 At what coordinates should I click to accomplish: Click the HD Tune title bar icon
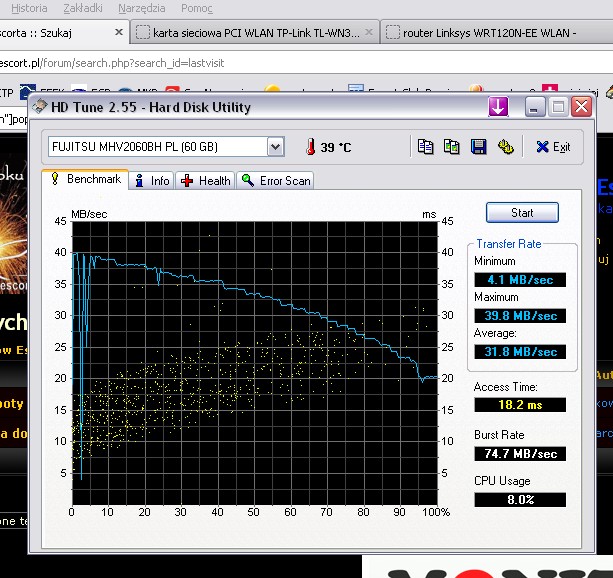click(40, 107)
